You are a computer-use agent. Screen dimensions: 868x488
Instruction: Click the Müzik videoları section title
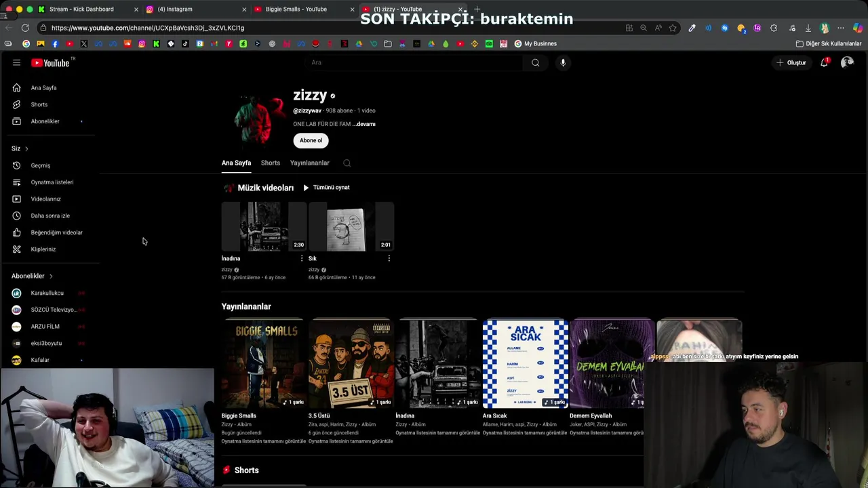pos(265,188)
